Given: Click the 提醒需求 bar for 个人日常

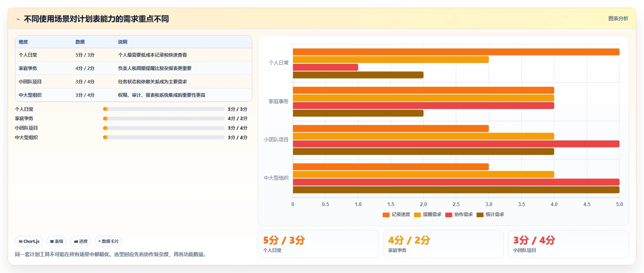Looking at the screenshot, I should tap(391, 60).
